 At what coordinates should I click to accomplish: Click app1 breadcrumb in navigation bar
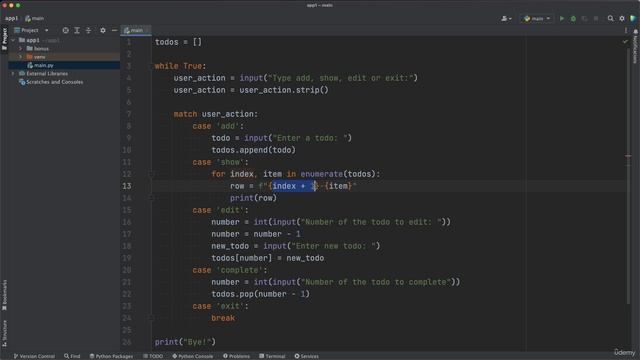click(11, 18)
